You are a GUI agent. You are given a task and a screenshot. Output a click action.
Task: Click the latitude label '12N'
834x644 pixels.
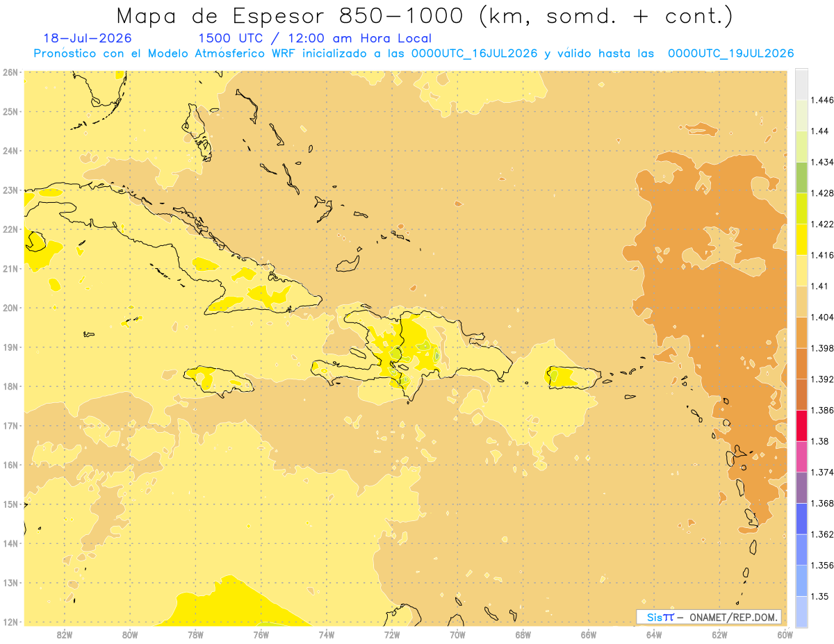[x=10, y=622]
